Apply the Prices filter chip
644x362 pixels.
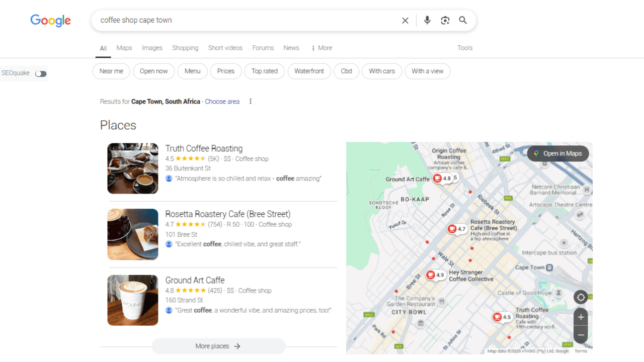click(226, 71)
